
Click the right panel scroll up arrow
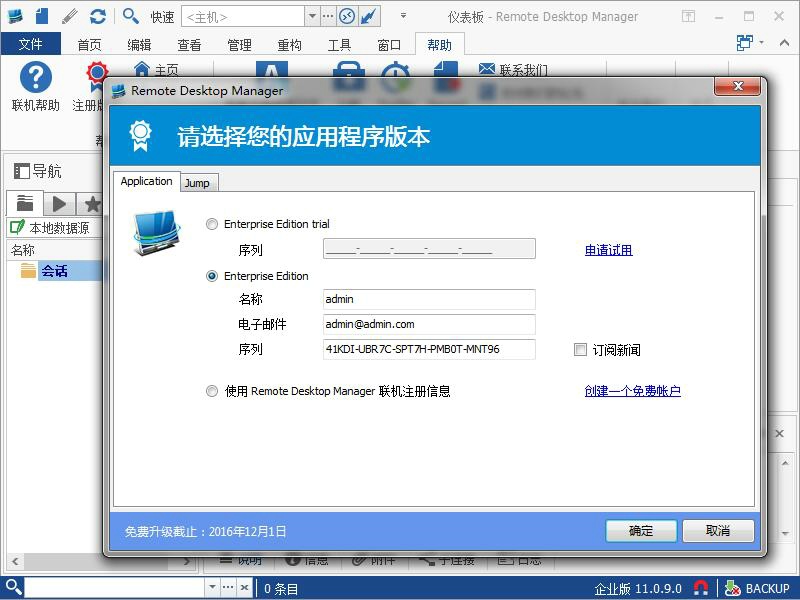(x=785, y=463)
